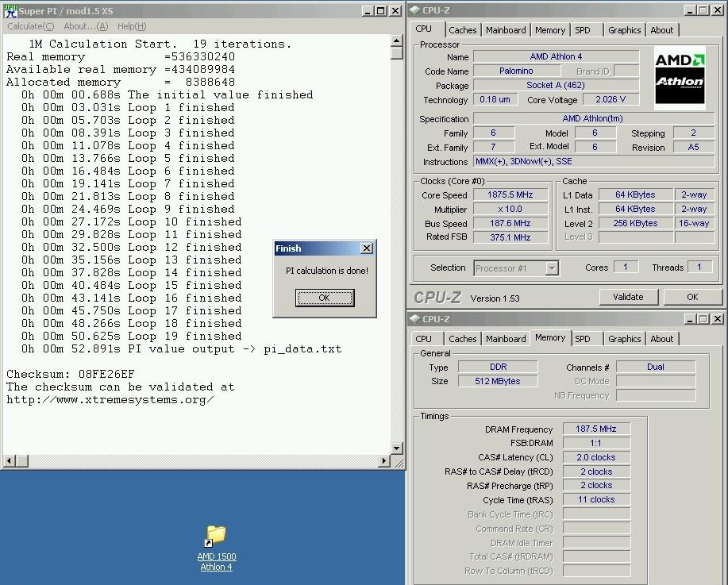Click the Core Voltage value 2.026 V
This screenshot has height=585, width=728.
coord(611,99)
